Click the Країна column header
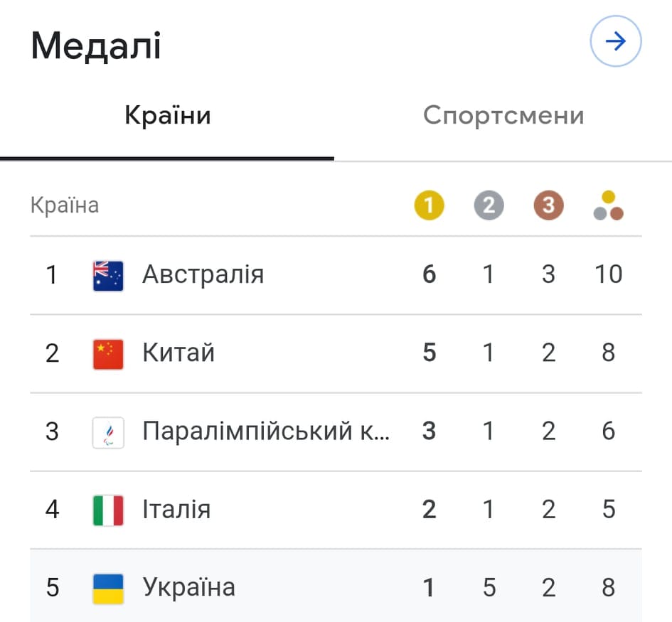Screen dimensions: 672x622 click(65, 205)
